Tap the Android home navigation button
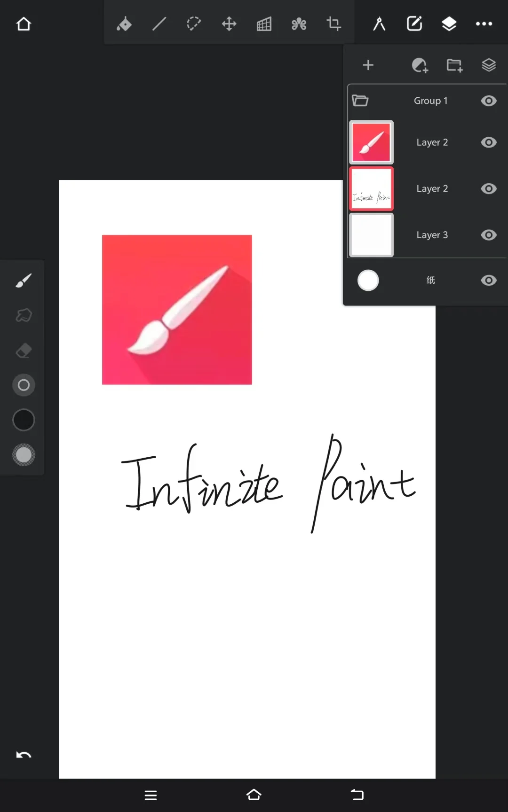508x812 pixels. click(254, 795)
